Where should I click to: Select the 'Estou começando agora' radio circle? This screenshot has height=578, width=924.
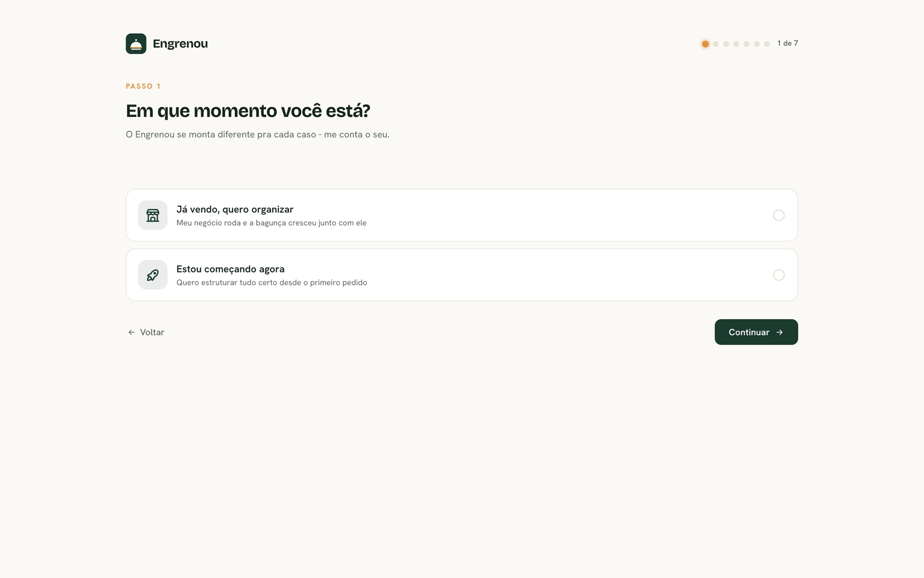pos(779,275)
